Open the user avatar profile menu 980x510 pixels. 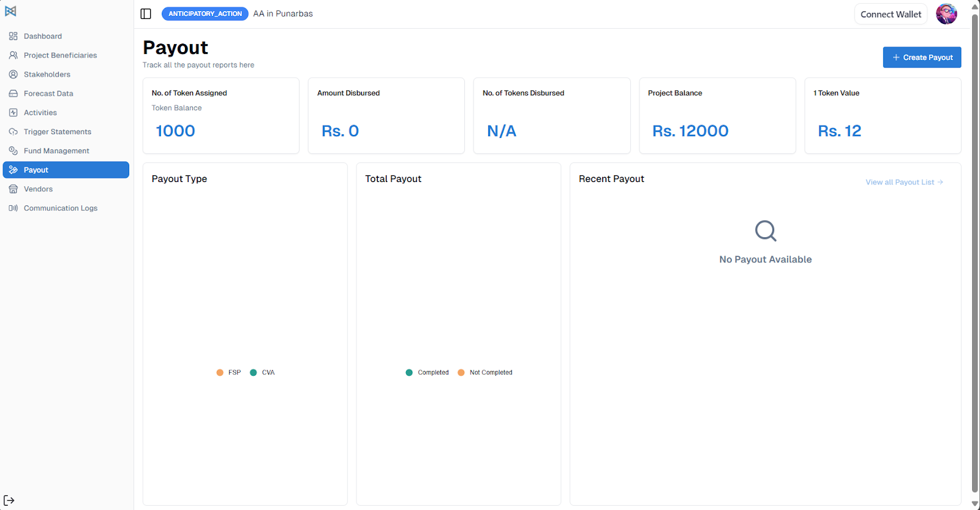[x=946, y=13]
